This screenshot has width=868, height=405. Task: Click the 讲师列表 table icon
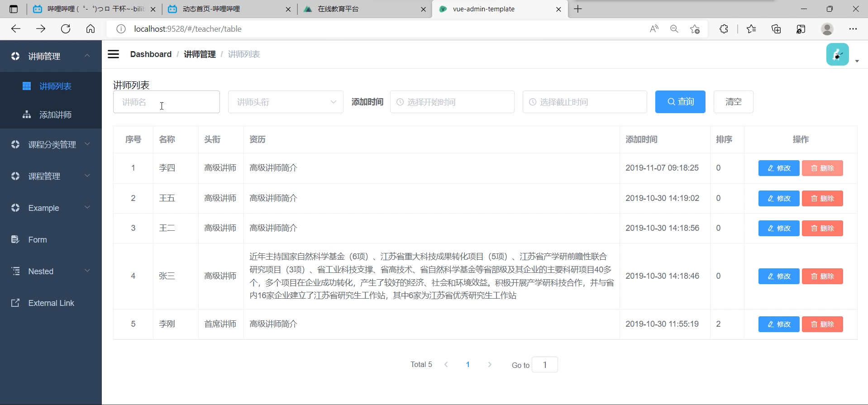pos(27,86)
